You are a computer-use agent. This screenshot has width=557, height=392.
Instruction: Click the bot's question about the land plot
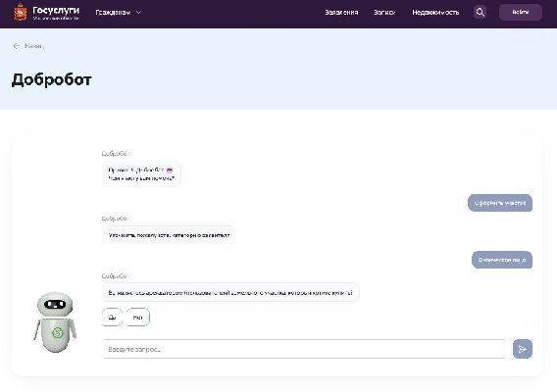230,293
